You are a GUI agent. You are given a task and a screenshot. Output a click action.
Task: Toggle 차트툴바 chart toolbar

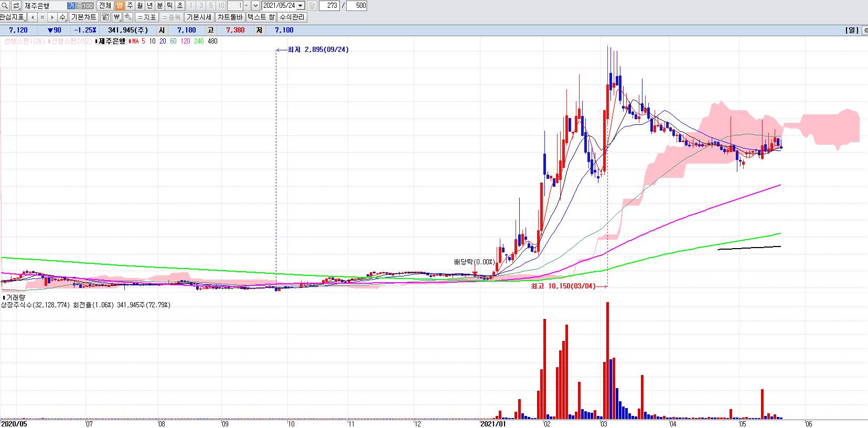230,17
